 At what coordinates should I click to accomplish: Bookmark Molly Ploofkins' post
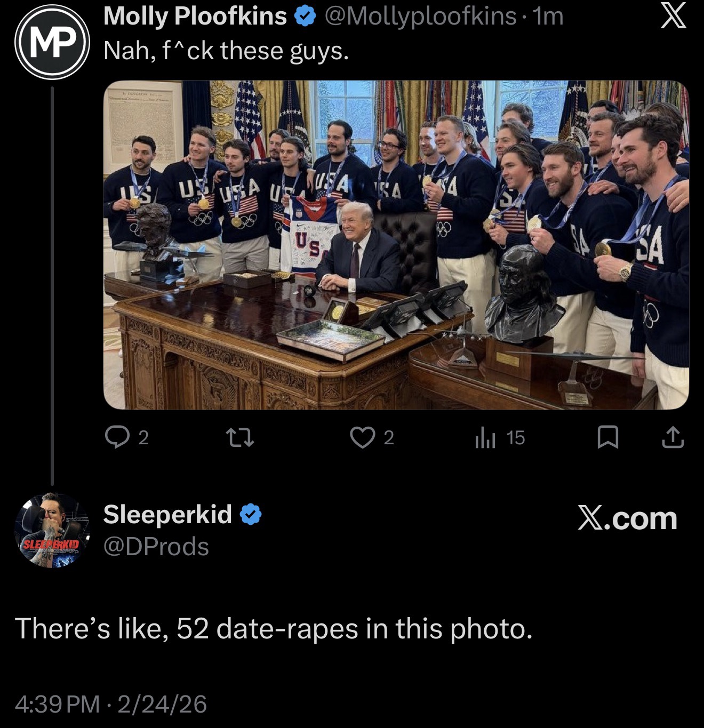click(x=607, y=438)
